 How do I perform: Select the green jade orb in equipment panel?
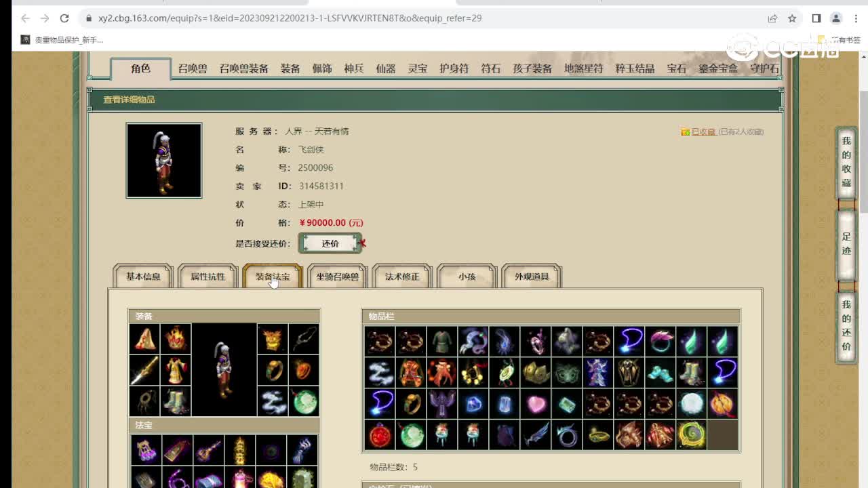pos(303,401)
